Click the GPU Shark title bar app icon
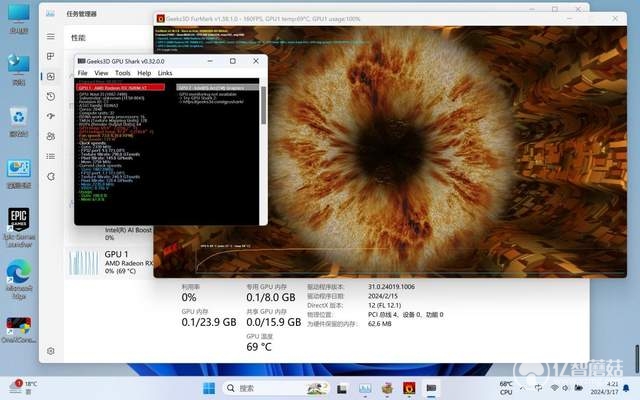This screenshot has height=400, width=640. 81,61
